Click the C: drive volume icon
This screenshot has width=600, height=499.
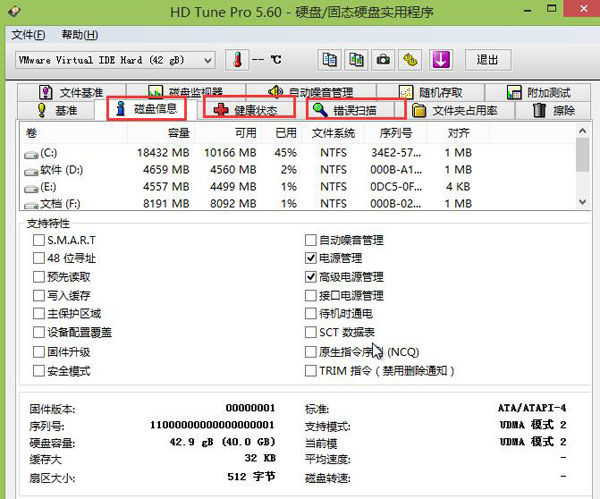click(x=31, y=154)
